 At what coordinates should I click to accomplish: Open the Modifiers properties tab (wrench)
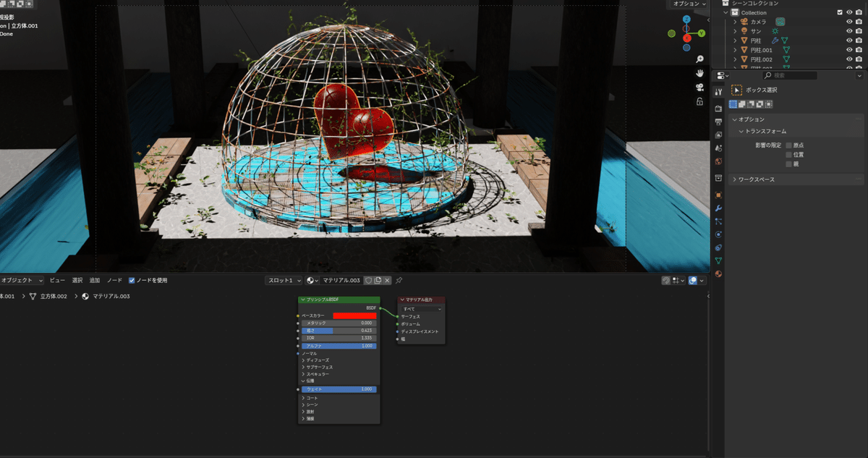tap(718, 208)
